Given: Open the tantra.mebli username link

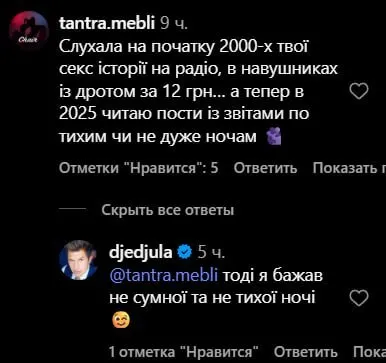Looking at the screenshot, I should click(107, 23).
